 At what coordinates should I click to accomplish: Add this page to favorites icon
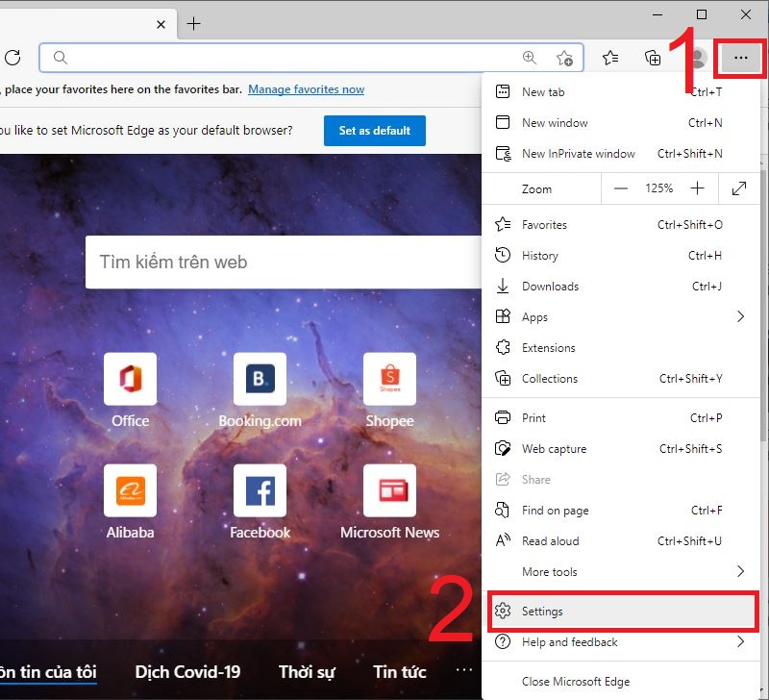pos(565,58)
